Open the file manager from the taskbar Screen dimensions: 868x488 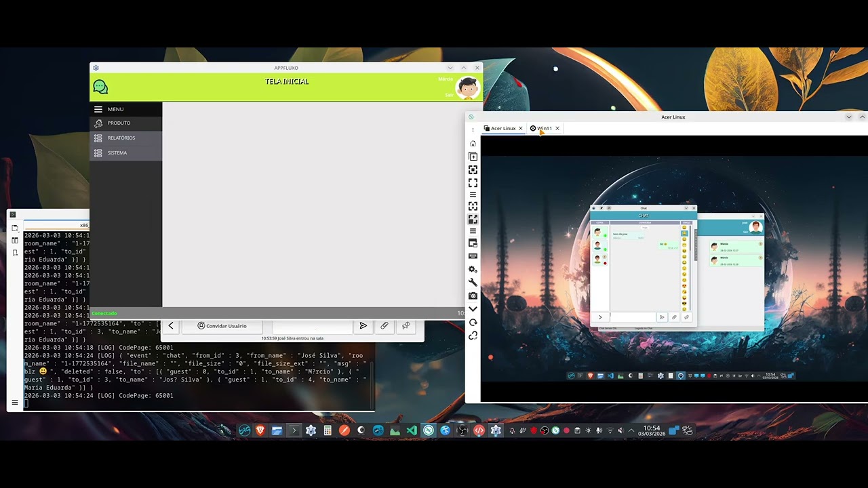click(277, 430)
